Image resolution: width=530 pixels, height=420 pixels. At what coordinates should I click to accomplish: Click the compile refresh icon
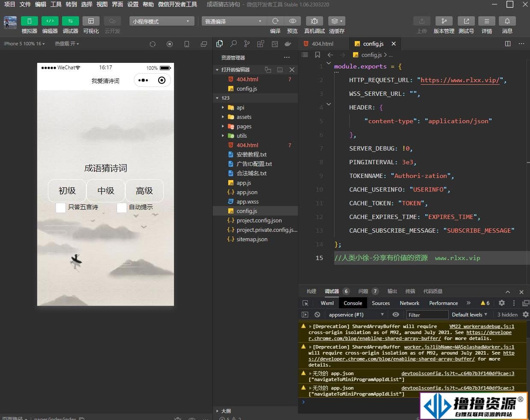(x=275, y=21)
